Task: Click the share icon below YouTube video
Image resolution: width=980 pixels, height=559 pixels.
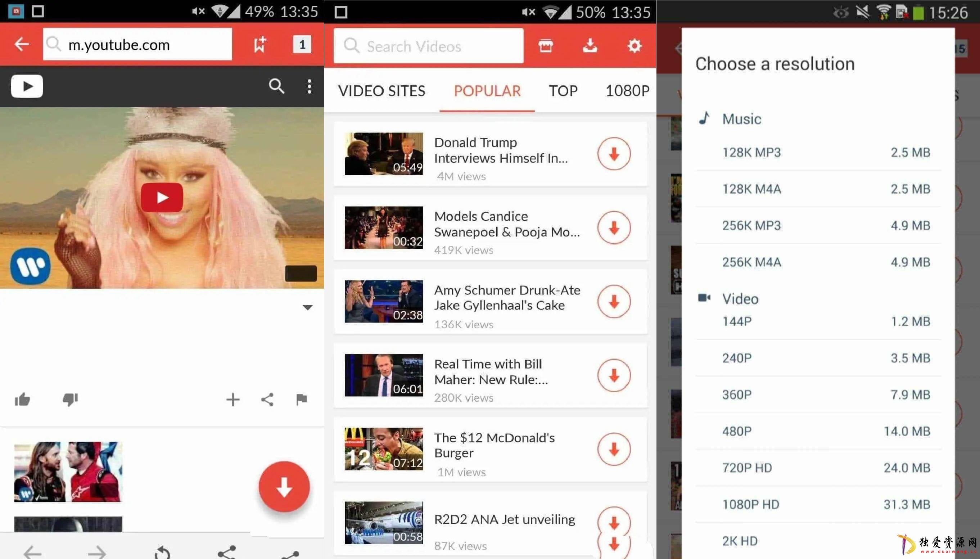Action: [x=267, y=400]
